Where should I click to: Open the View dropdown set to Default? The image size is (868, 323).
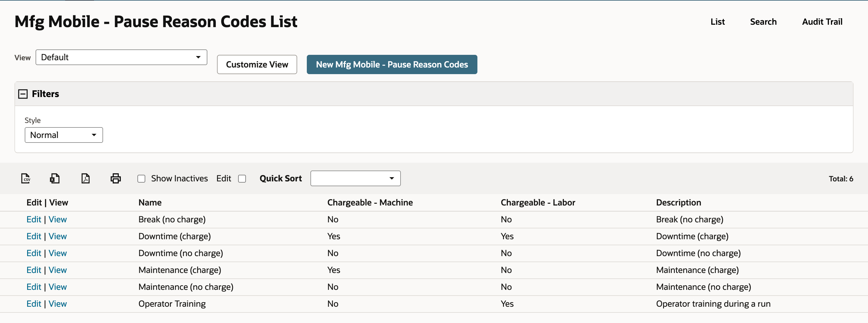121,57
